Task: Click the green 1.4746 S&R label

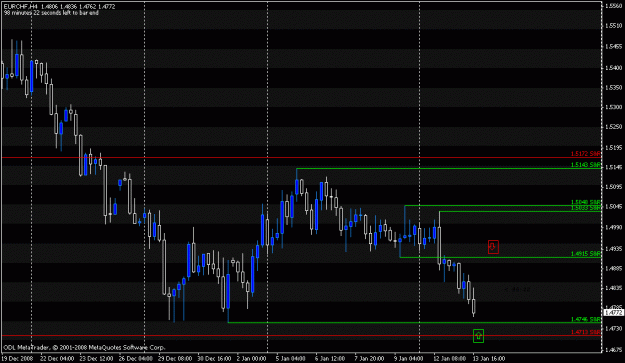Action: tap(586, 320)
